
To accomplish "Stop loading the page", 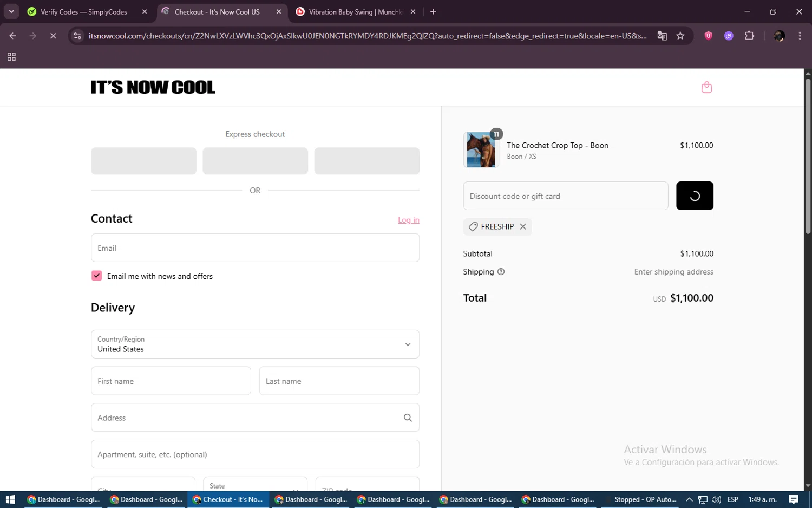I will tap(53, 36).
